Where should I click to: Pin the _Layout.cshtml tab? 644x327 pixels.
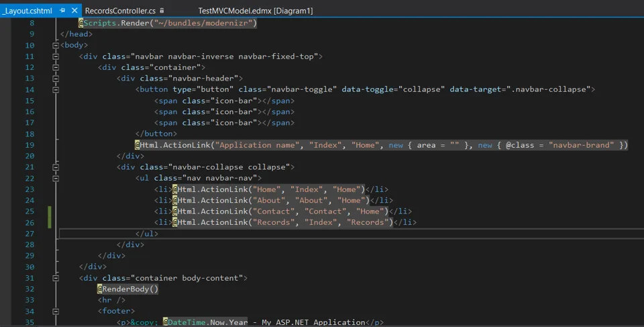pos(62,10)
